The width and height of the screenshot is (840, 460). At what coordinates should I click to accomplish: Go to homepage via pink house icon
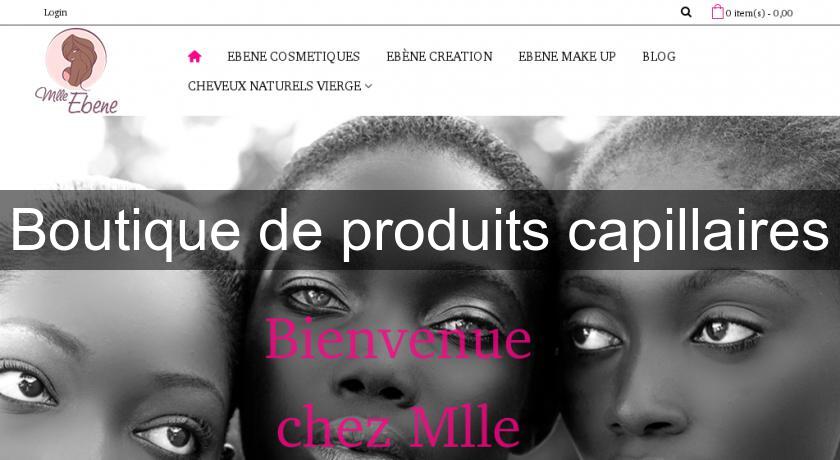coord(194,56)
